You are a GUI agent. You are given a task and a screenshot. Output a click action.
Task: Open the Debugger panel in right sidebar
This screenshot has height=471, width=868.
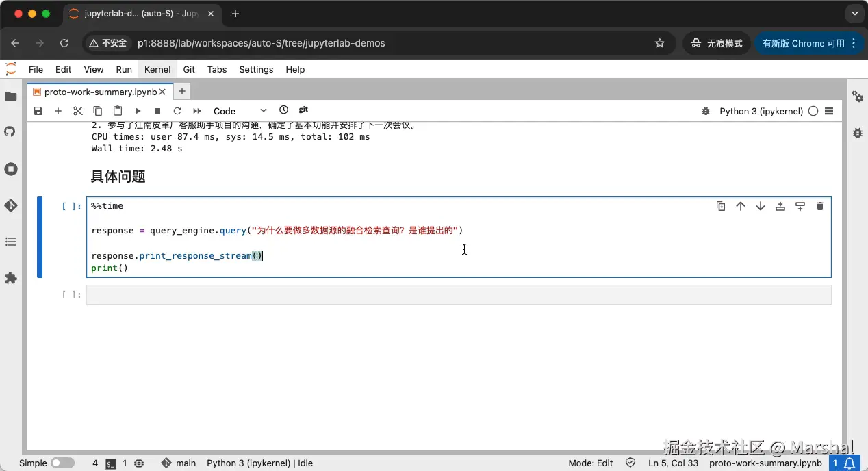tap(858, 133)
